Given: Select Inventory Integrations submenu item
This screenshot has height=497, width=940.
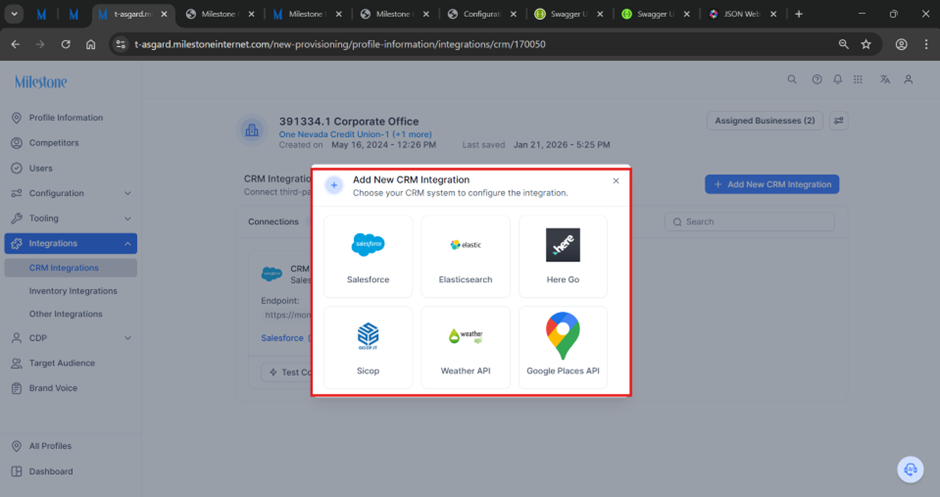Looking at the screenshot, I should coord(73,291).
